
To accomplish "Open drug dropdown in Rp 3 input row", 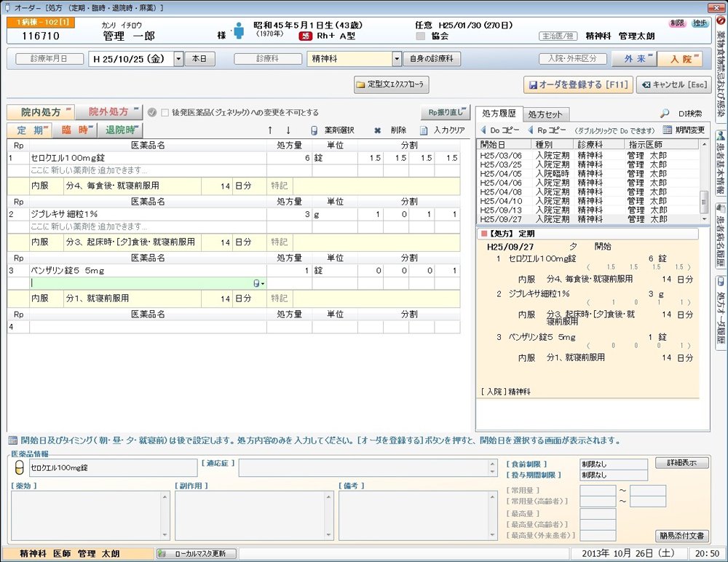I will (258, 283).
